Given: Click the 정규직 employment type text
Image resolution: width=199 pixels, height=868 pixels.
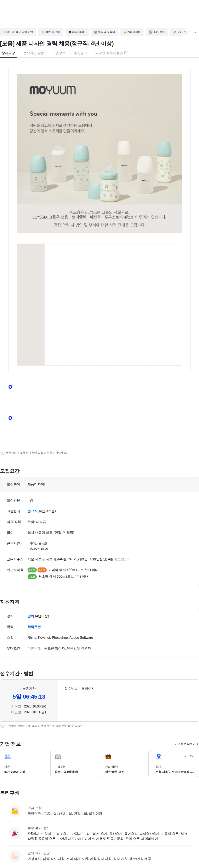Looking at the screenshot, I should click(32, 511).
